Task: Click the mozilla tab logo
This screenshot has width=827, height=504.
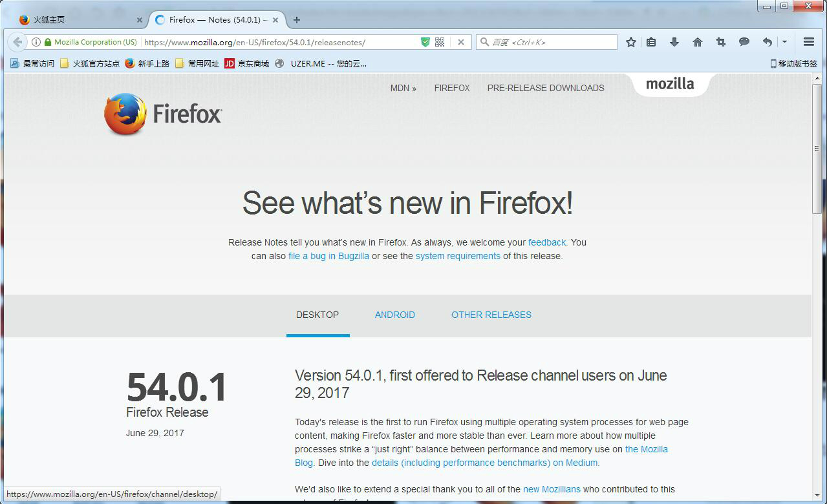Action: [x=670, y=84]
